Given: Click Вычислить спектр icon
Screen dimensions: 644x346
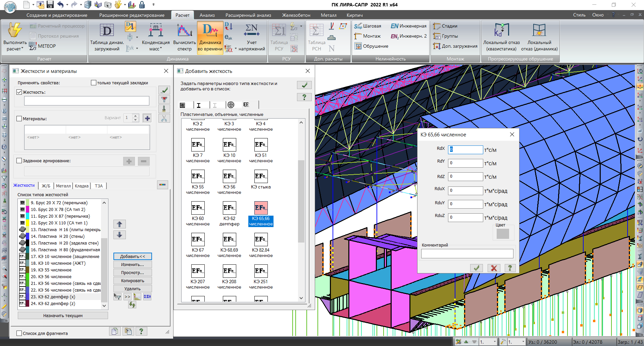Looking at the screenshot, I should coord(184,31).
